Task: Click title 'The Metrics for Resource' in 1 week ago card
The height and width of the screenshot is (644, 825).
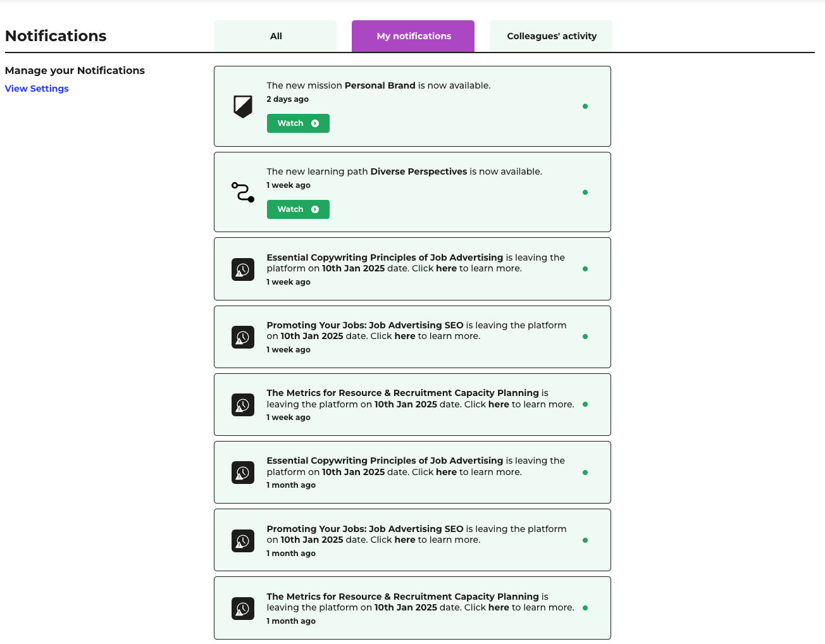Action: pos(403,393)
